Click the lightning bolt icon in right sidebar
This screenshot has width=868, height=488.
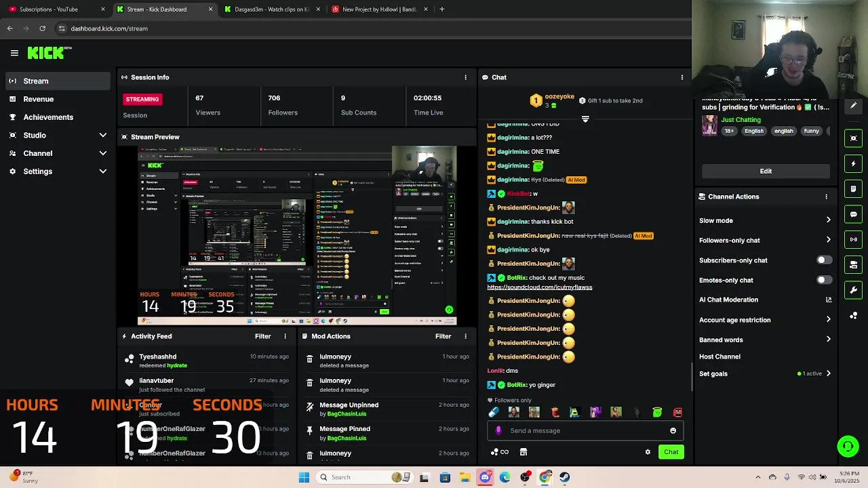853,163
